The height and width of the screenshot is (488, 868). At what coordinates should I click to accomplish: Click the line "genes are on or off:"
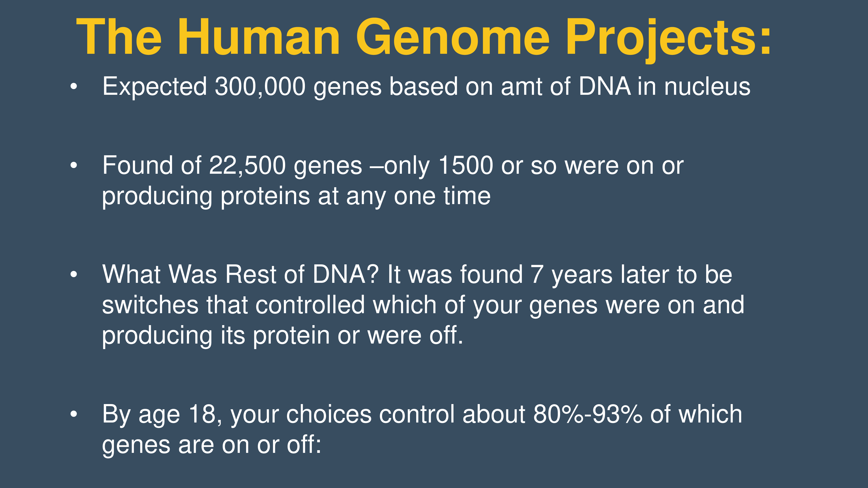212,445
